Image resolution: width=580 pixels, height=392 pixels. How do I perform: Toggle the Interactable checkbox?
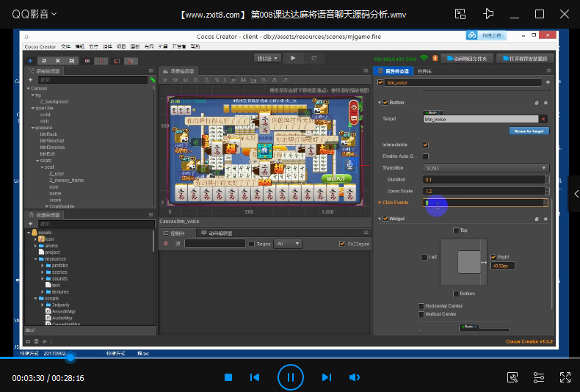pyautogui.click(x=426, y=145)
